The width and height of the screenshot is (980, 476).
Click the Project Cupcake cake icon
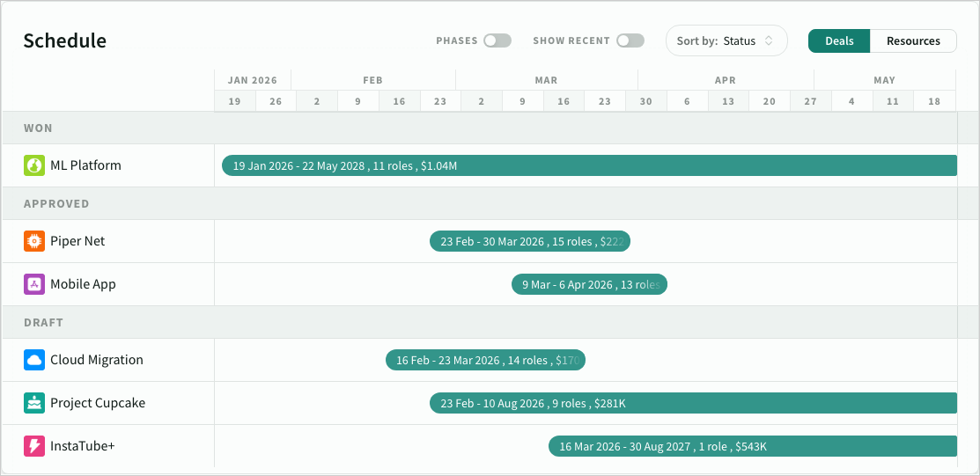tap(34, 403)
